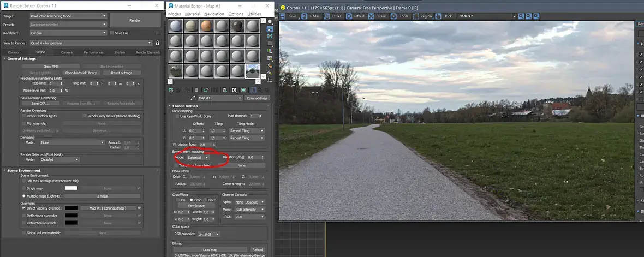This screenshot has width=644, height=257.
Task: Open the Denoising Mode dropdown
Action: [72, 142]
